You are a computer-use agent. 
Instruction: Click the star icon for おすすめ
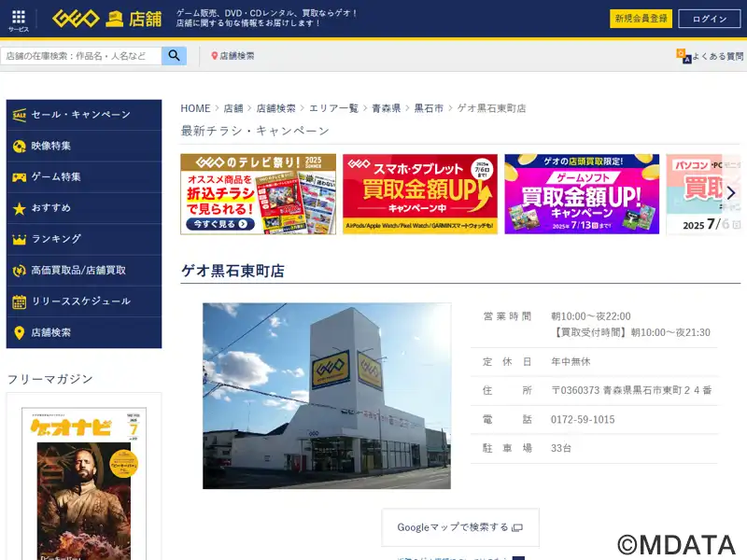coord(19,208)
